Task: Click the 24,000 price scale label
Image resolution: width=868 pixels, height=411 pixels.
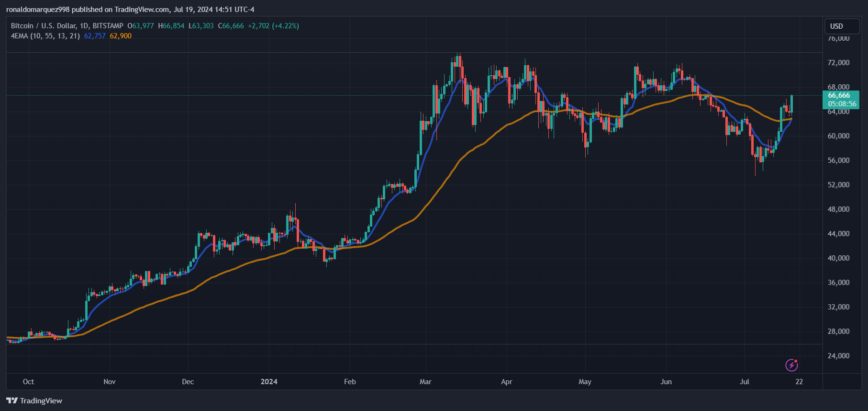Action: [839, 356]
